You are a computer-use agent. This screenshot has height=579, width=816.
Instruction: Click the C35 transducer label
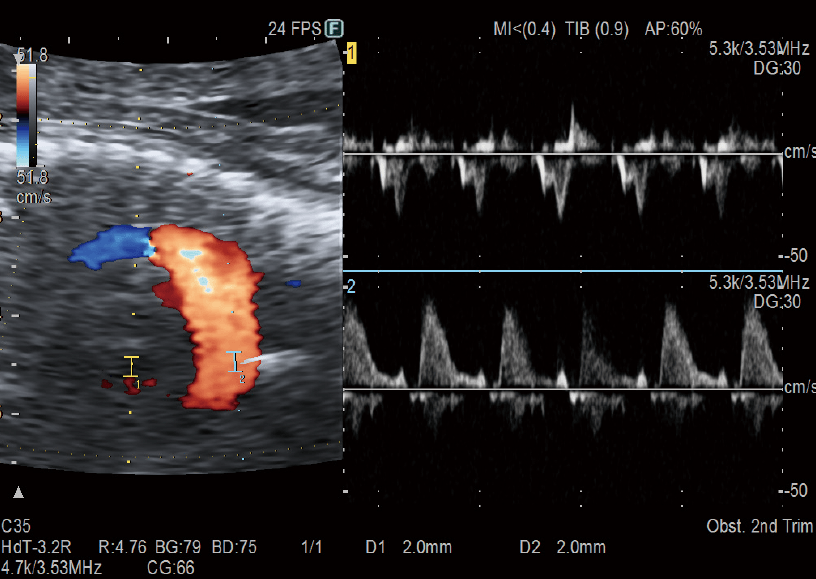[17, 526]
